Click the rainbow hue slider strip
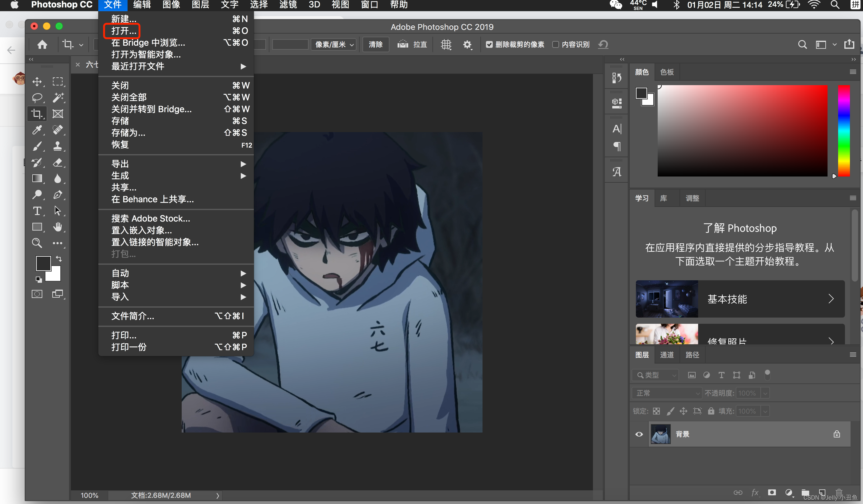Screen dimensions: 863x504 tap(843, 131)
